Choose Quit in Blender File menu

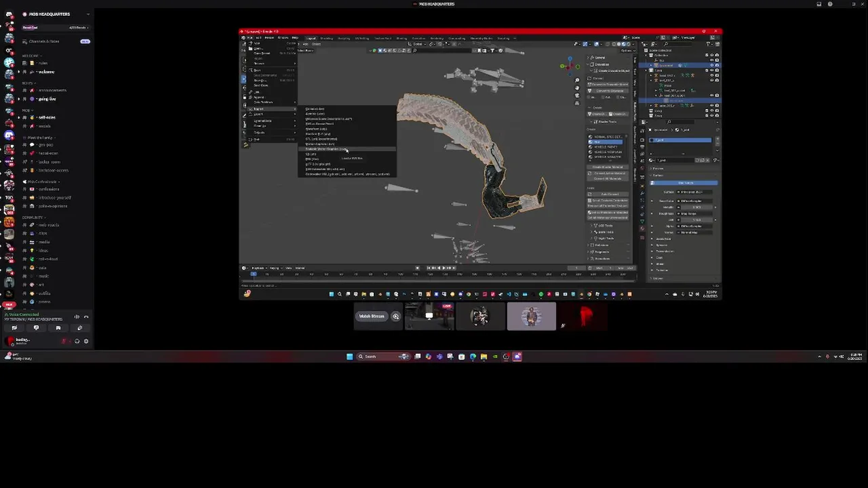[271, 140]
